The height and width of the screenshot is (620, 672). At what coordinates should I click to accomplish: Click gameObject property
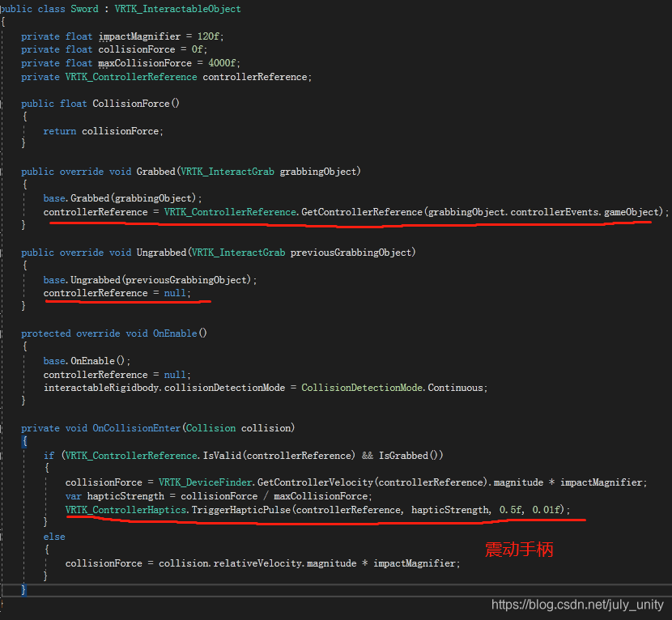pos(632,212)
